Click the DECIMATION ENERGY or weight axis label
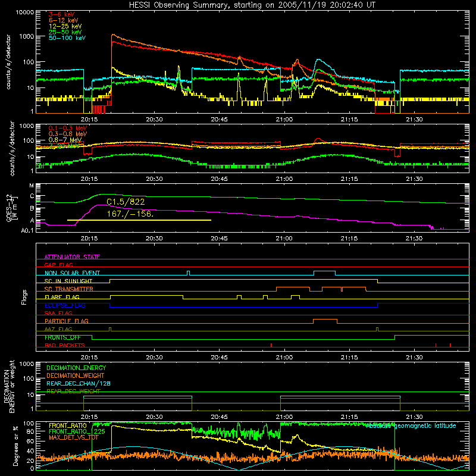 (10, 386)
